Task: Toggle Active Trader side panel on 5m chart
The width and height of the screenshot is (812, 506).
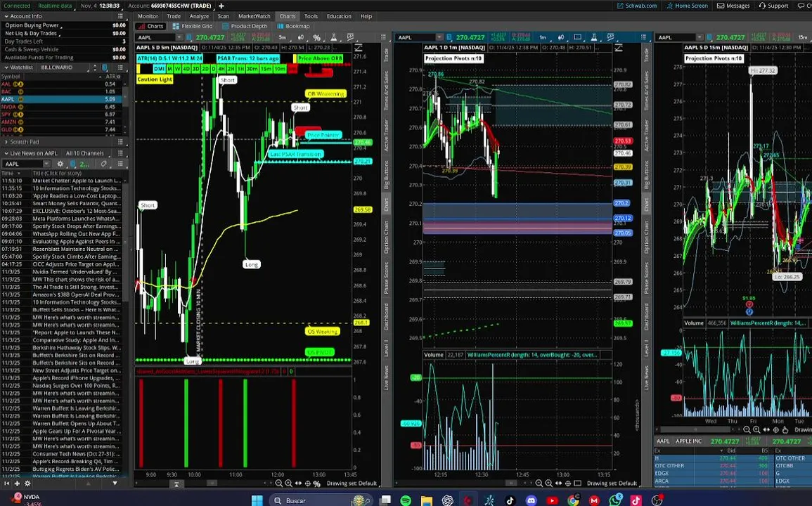Action: (387, 135)
